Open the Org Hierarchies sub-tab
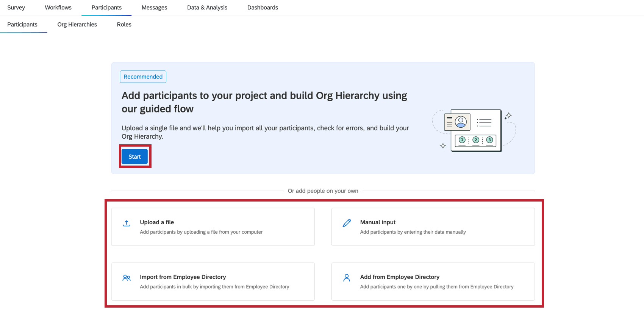This screenshot has height=322, width=644. pos(77,25)
